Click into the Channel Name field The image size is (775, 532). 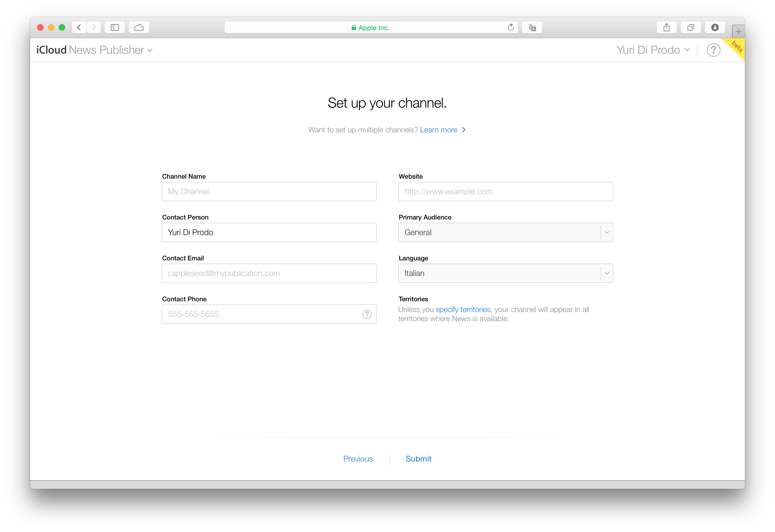(x=269, y=191)
